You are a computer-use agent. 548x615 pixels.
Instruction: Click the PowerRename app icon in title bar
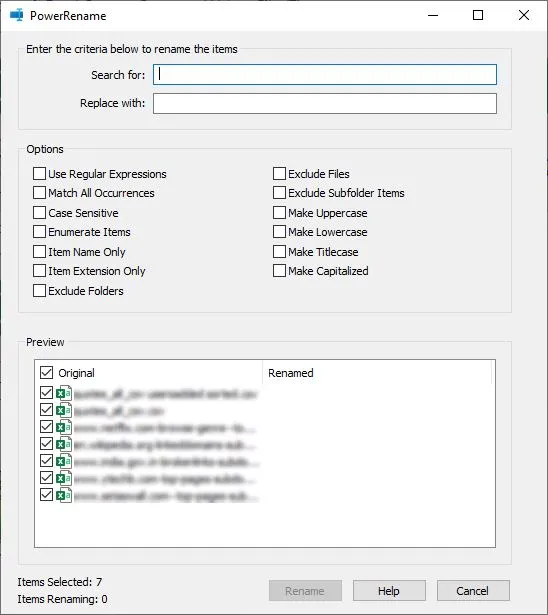coord(16,15)
